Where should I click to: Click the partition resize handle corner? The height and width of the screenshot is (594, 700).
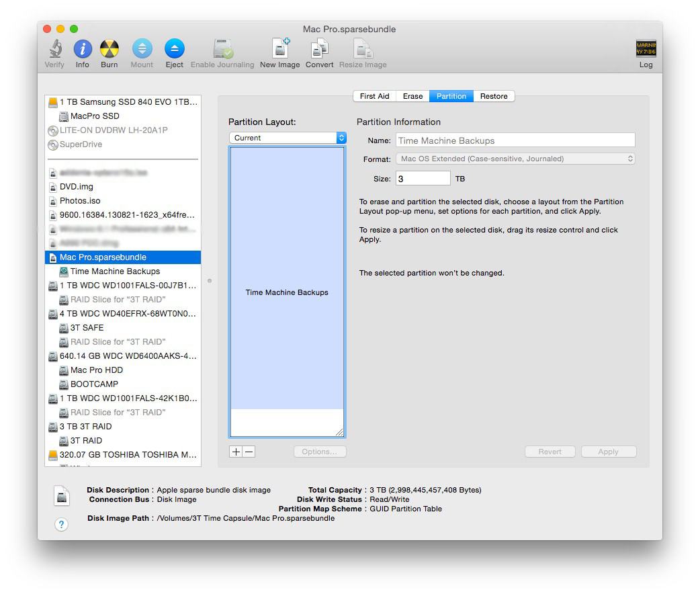point(339,432)
